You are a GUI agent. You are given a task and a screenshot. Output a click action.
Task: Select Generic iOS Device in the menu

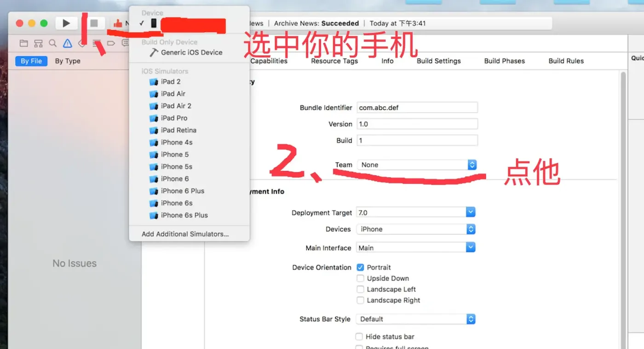coord(189,52)
